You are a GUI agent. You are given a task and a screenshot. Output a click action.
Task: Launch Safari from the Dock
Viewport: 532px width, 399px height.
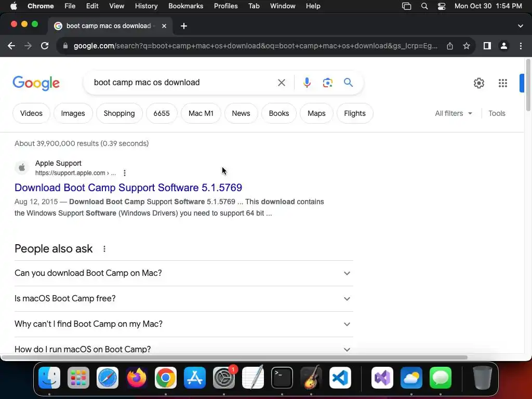(108, 378)
